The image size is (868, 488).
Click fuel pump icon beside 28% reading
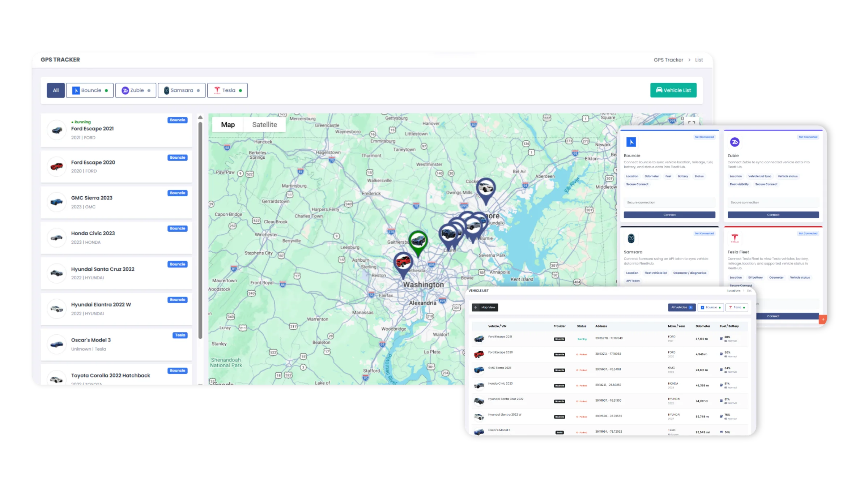[721, 339]
